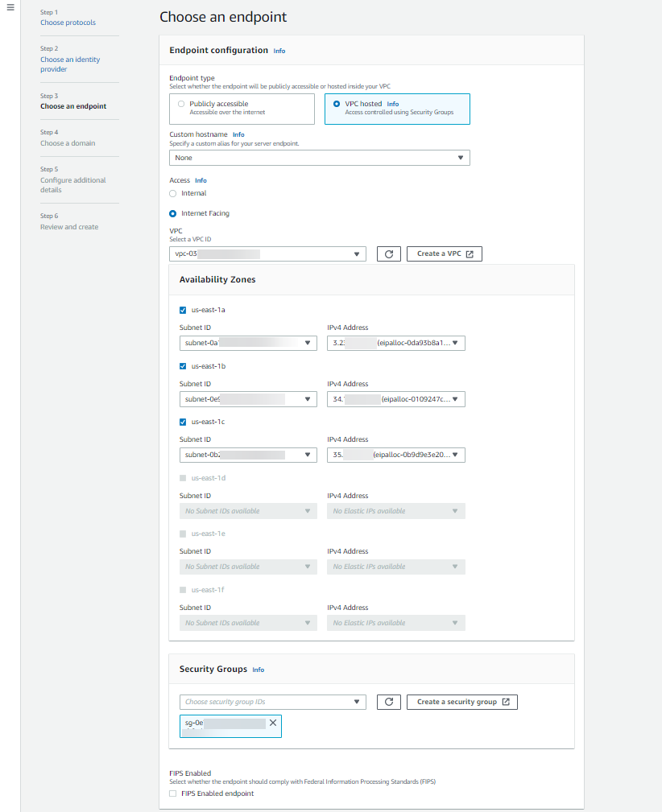Refresh the VPC list
The image size is (662, 812).
coord(388,253)
